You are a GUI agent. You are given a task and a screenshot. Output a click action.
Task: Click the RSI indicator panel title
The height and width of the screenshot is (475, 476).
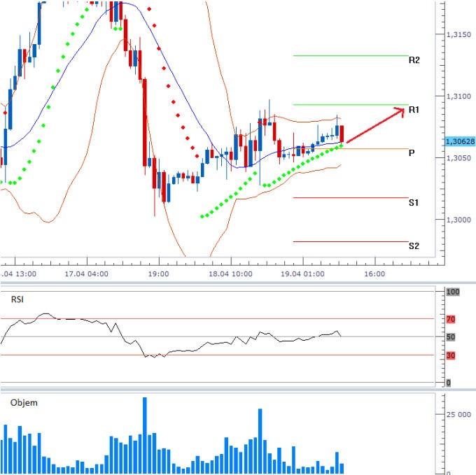pyautogui.click(x=17, y=299)
